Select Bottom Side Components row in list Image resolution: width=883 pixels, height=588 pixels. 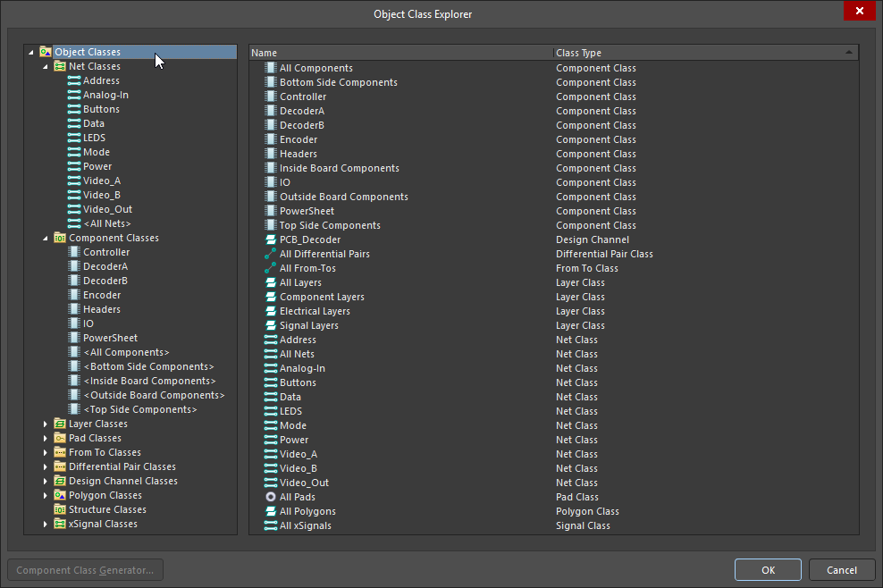click(553, 82)
